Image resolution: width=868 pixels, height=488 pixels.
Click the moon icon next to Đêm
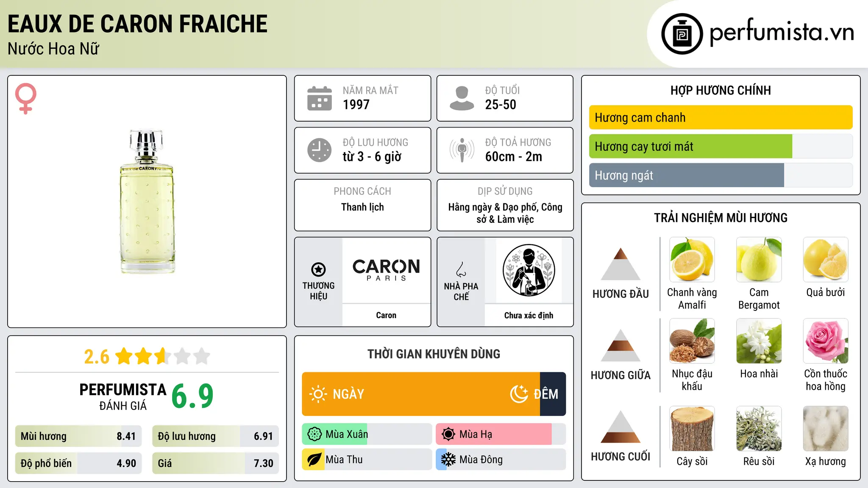click(x=519, y=394)
